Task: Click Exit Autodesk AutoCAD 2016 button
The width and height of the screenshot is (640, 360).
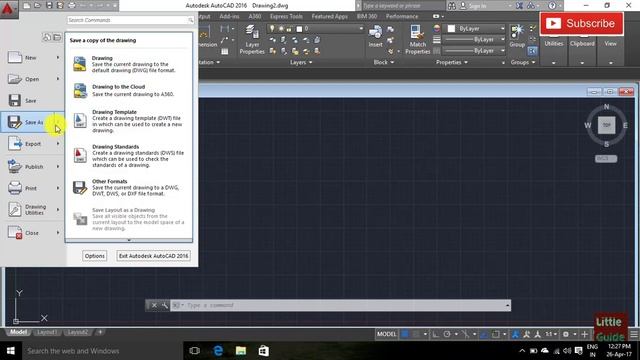Action: point(153,256)
